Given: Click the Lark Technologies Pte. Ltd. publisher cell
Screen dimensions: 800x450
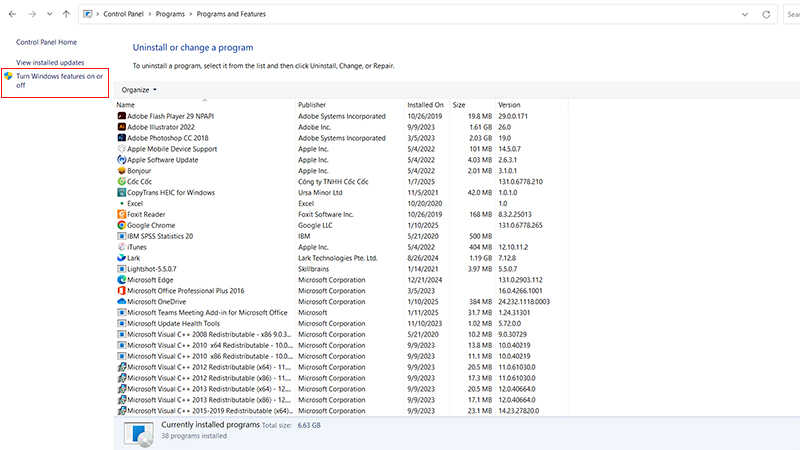Looking at the screenshot, I should pyautogui.click(x=338, y=258).
